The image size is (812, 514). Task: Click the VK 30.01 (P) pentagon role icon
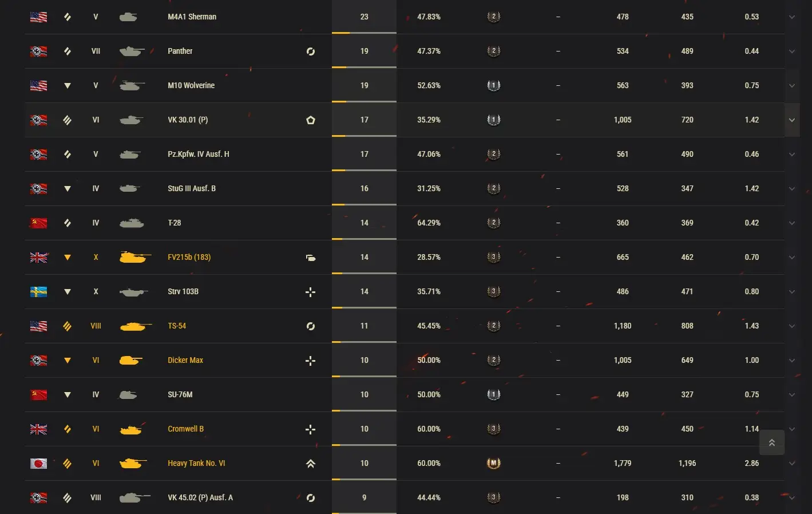coord(310,120)
